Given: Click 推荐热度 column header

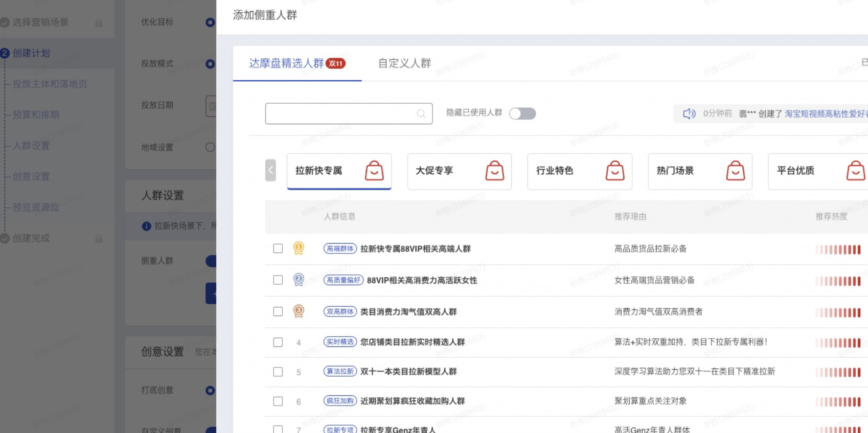Looking at the screenshot, I should pyautogui.click(x=831, y=216).
